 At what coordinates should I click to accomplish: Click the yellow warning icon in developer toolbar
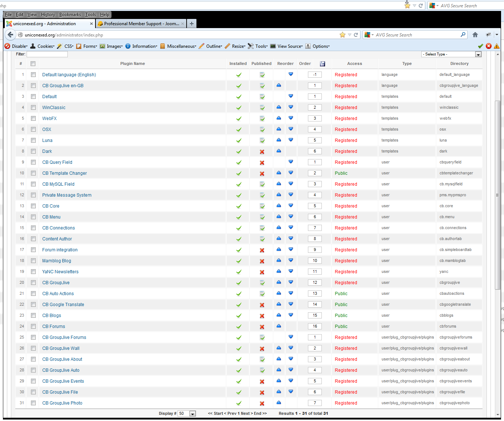coord(497,46)
